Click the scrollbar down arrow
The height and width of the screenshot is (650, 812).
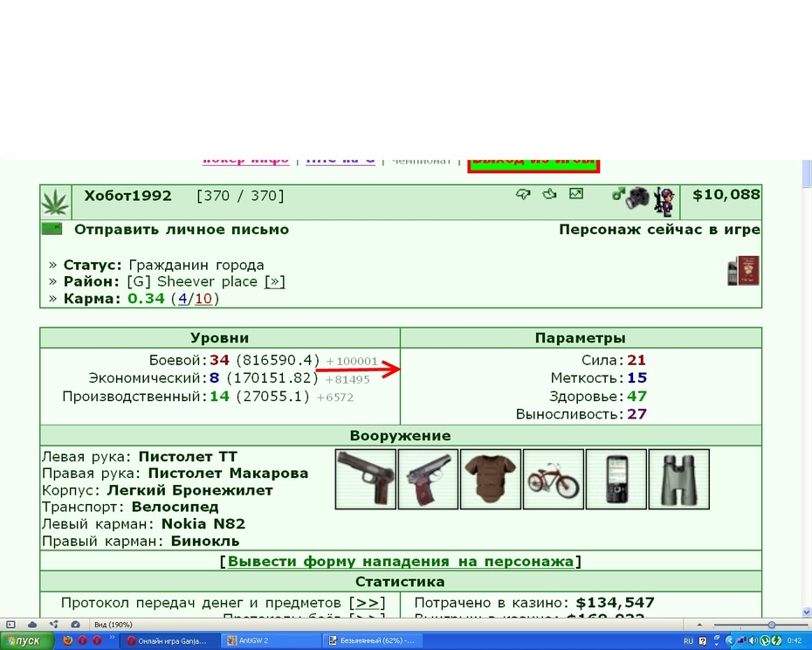point(806,612)
